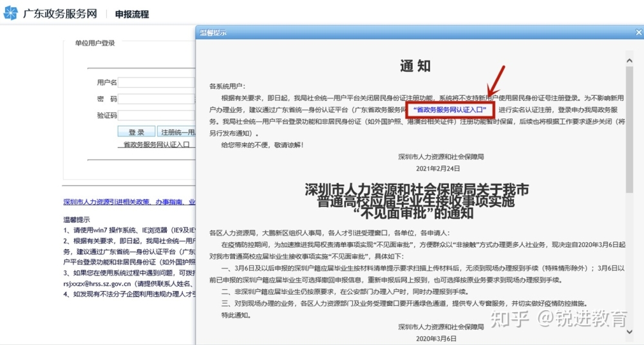Open the 深圳市人力资源引进相关政策、办事指南 link
Screen dimensions: 644x345
pyautogui.click(x=129, y=202)
